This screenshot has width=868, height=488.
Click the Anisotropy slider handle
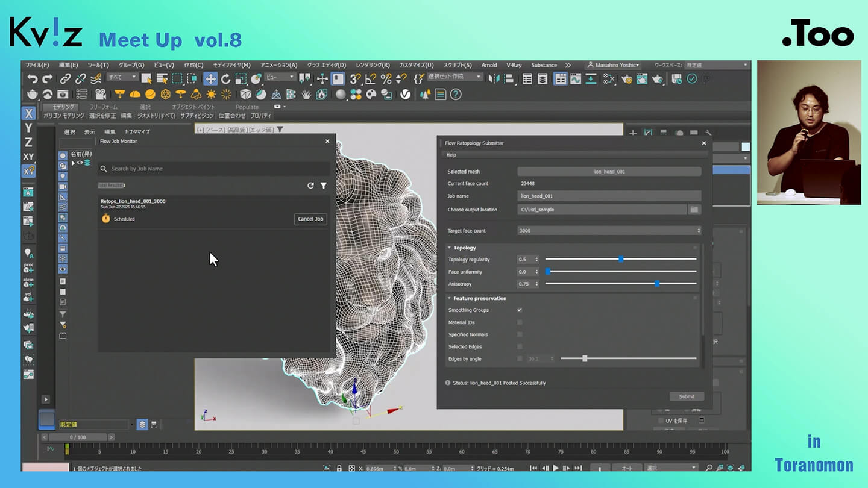[657, 284]
